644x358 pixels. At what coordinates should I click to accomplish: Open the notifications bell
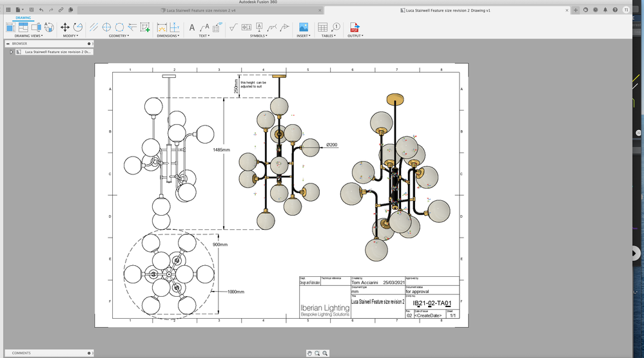tap(605, 10)
